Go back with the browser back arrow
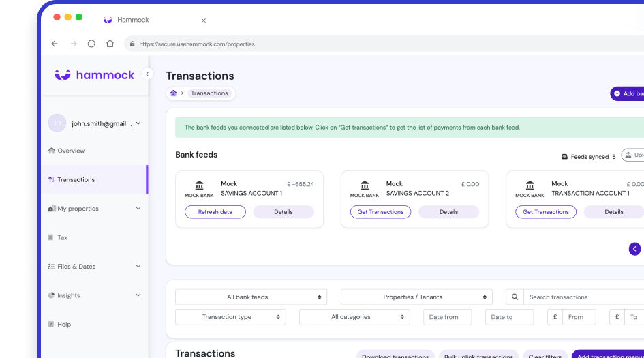Viewport: 644px width, 358px height. click(x=55, y=44)
